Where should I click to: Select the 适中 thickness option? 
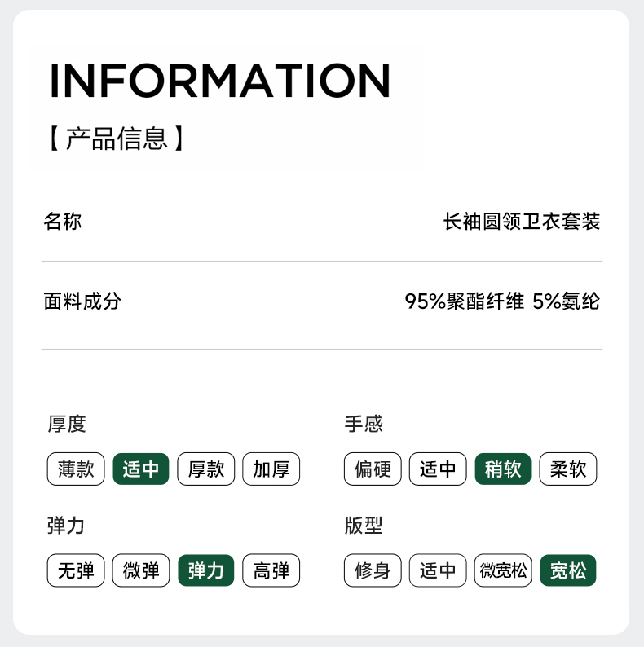(141, 469)
